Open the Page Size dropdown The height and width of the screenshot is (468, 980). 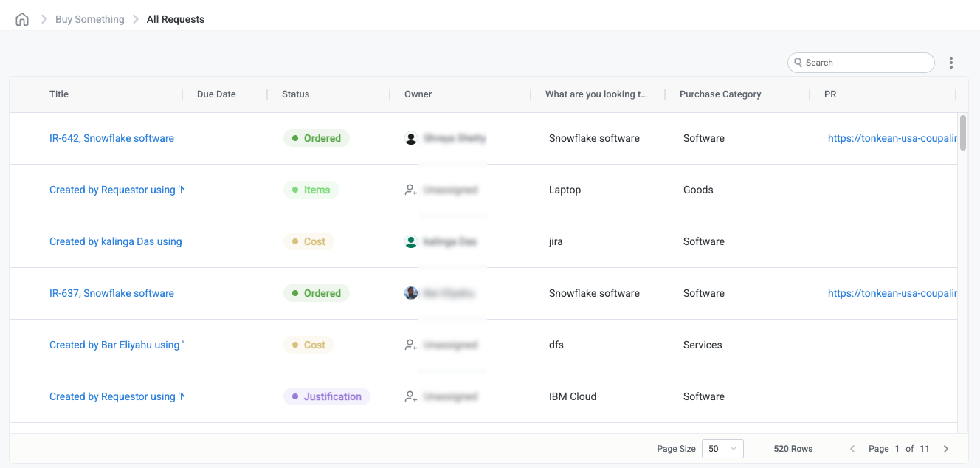click(x=722, y=449)
